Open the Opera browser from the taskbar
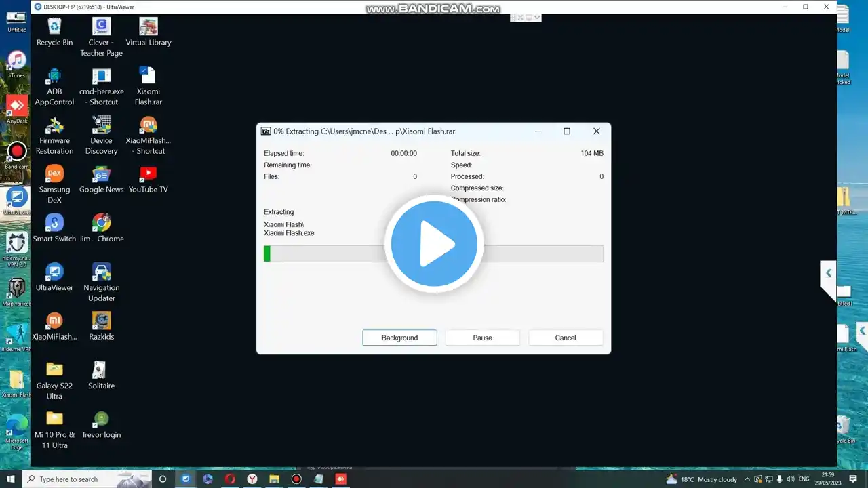The width and height of the screenshot is (868, 488). tap(230, 479)
